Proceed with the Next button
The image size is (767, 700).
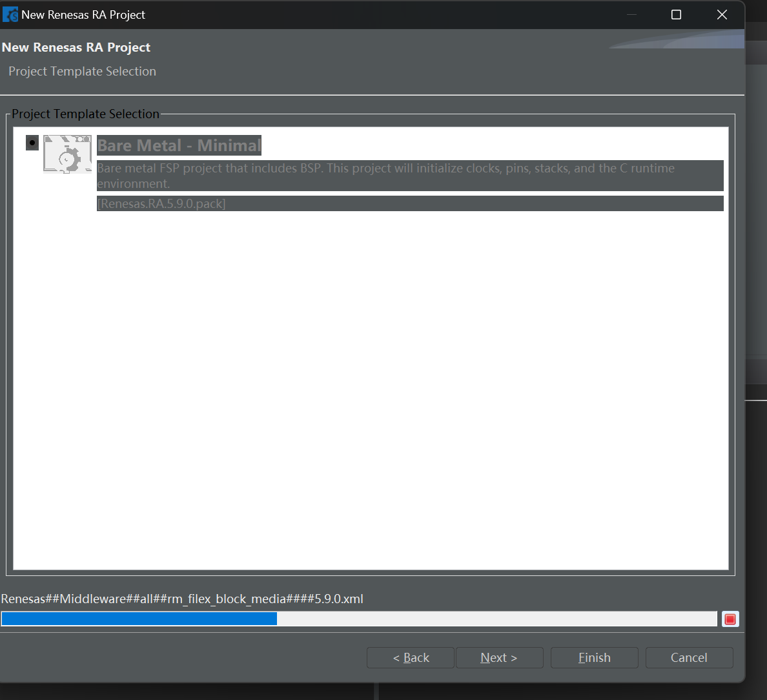[x=500, y=657]
